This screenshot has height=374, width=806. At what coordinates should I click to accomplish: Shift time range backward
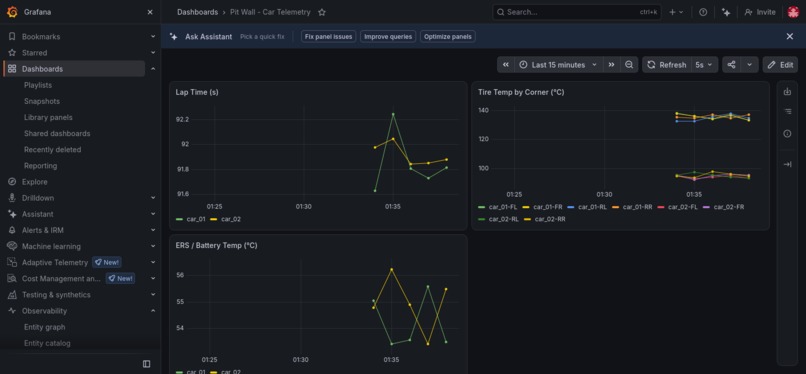pyautogui.click(x=506, y=65)
